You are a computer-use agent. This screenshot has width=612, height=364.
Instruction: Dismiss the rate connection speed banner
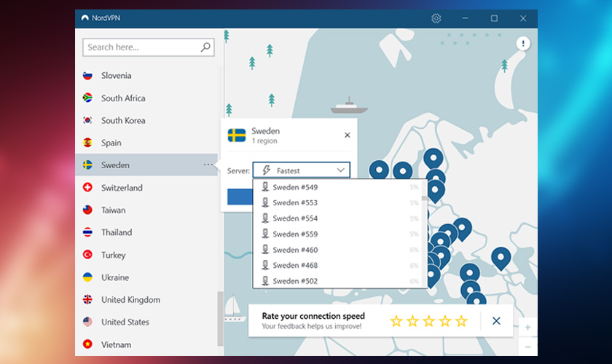(x=496, y=321)
